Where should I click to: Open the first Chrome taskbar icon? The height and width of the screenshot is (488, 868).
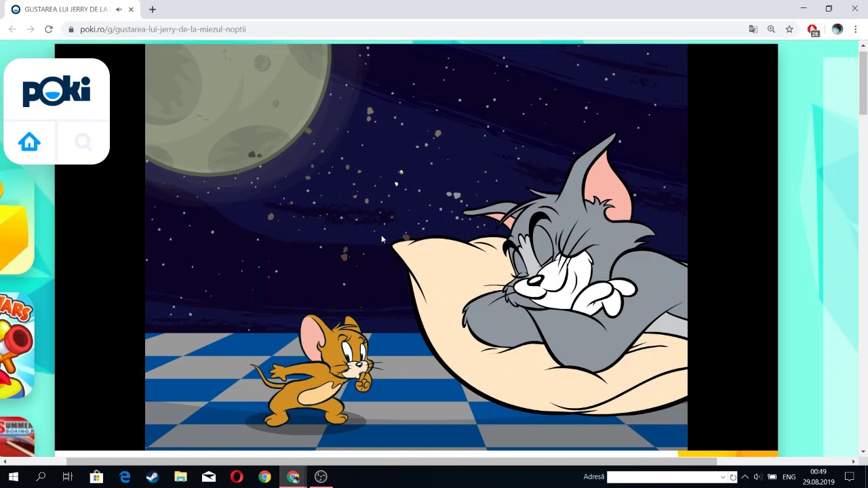(264, 476)
